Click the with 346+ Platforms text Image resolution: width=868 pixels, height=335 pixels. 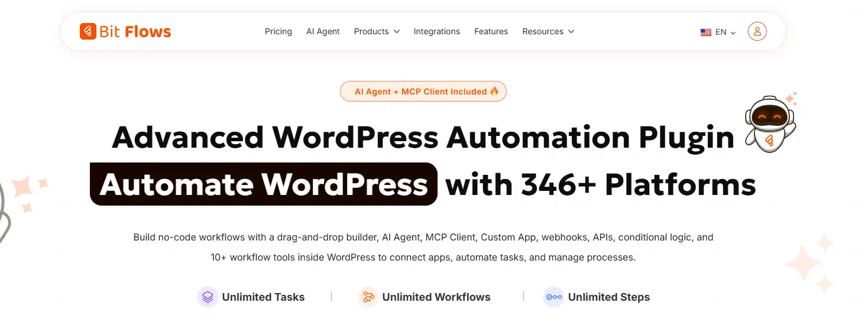(x=601, y=184)
